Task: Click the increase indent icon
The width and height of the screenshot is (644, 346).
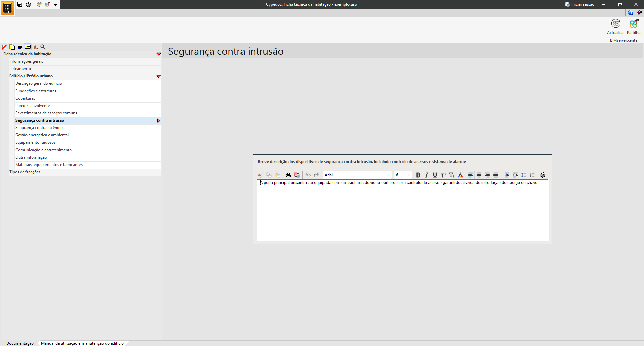Action: 507,175
